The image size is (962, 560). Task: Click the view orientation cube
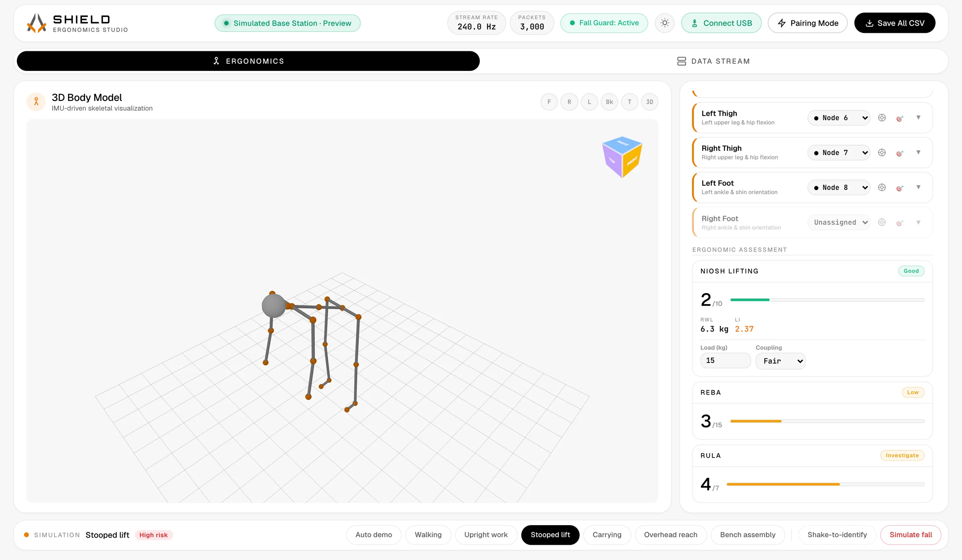click(622, 157)
